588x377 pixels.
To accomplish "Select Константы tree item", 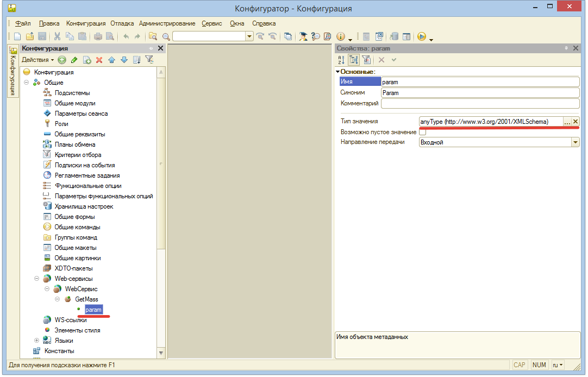I will 59,351.
